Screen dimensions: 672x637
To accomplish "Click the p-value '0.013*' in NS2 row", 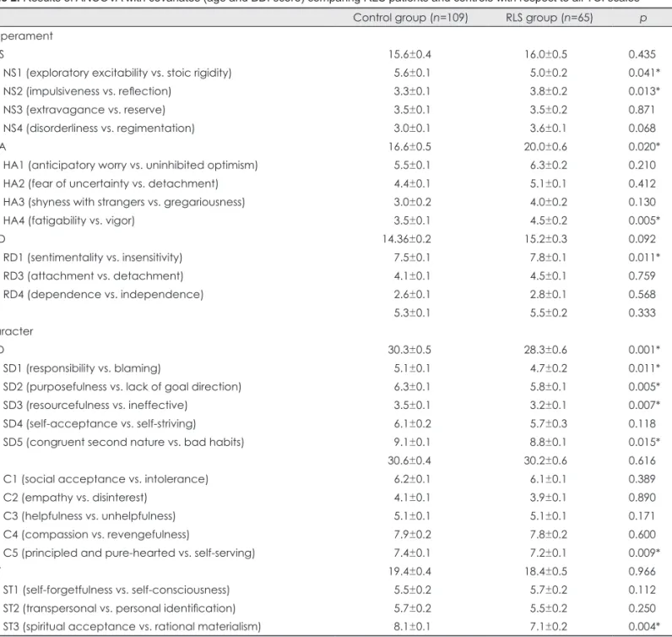I will click(644, 91).
